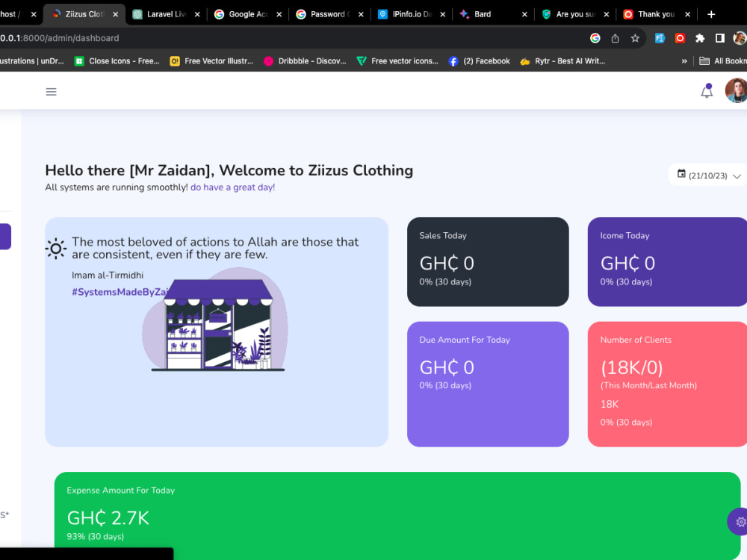Click the address bar URL
The height and width of the screenshot is (560, 747).
60,38
